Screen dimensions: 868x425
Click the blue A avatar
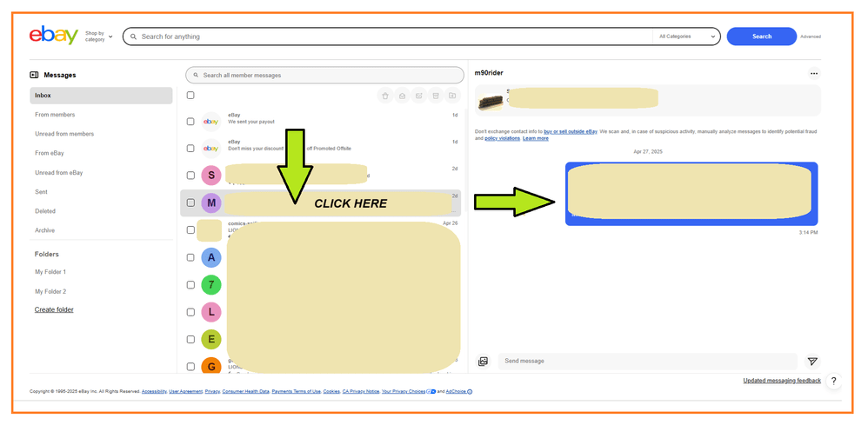pos(210,257)
